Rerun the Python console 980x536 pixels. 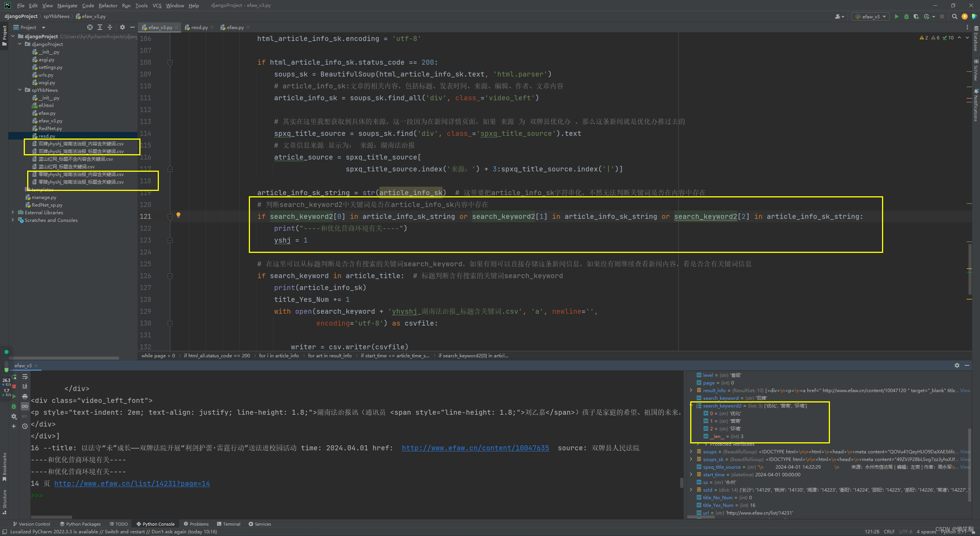click(x=14, y=377)
